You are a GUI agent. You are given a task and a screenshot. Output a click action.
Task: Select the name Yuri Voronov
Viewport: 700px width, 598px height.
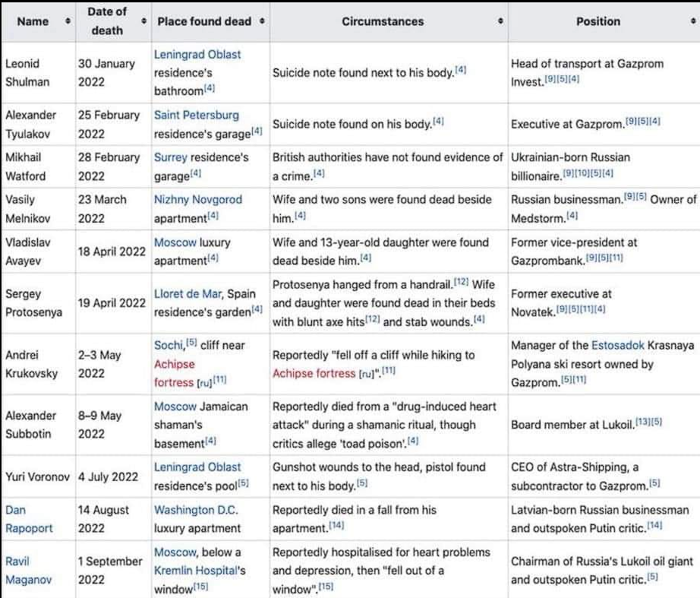tap(37, 477)
